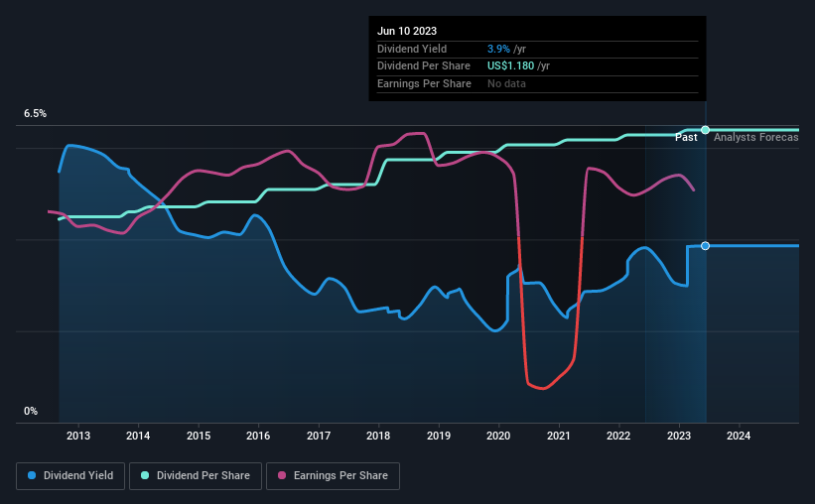Click the 2020 x-axis year label
The width and height of the screenshot is (815, 504).
[x=498, y=436]
